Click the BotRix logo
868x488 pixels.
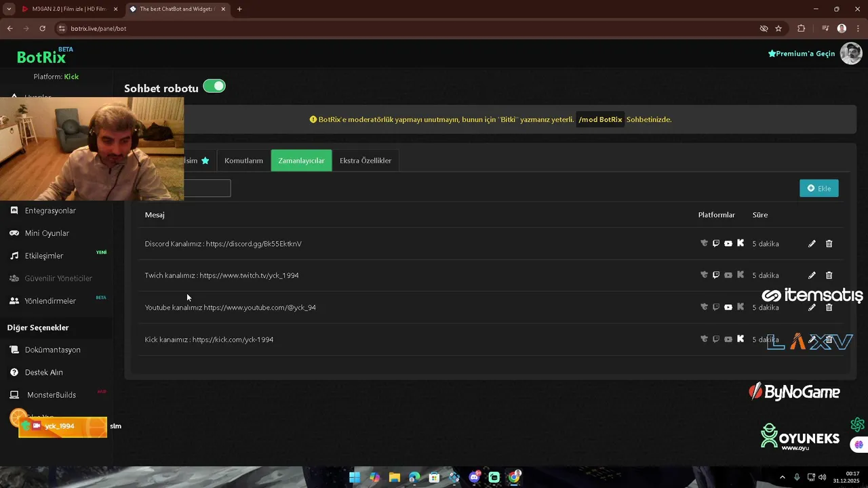[42, 56]
